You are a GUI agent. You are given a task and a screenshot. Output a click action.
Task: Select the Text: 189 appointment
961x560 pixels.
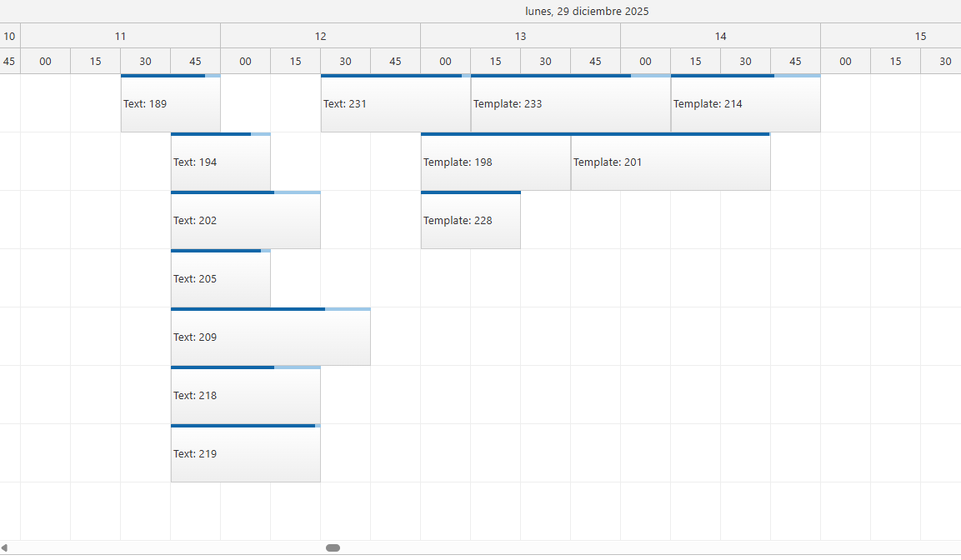170,104
